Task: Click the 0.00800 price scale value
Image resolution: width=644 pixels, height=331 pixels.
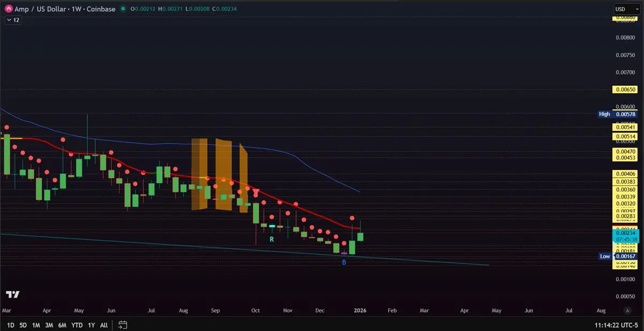Action: [625, 38]
